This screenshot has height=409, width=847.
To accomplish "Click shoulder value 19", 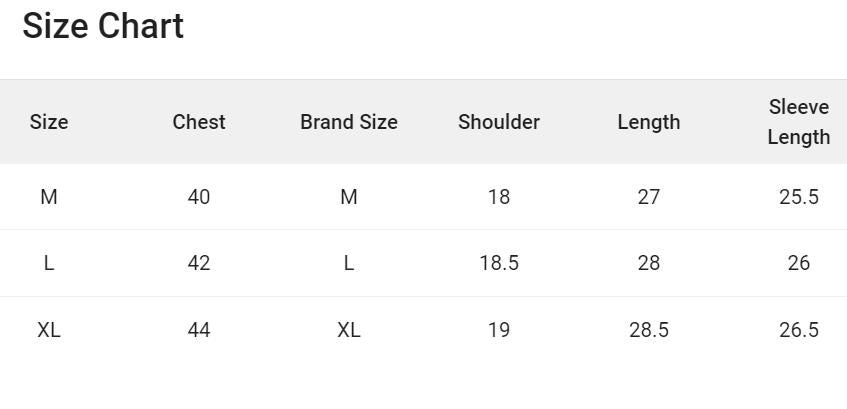I will tap(499, 330).
